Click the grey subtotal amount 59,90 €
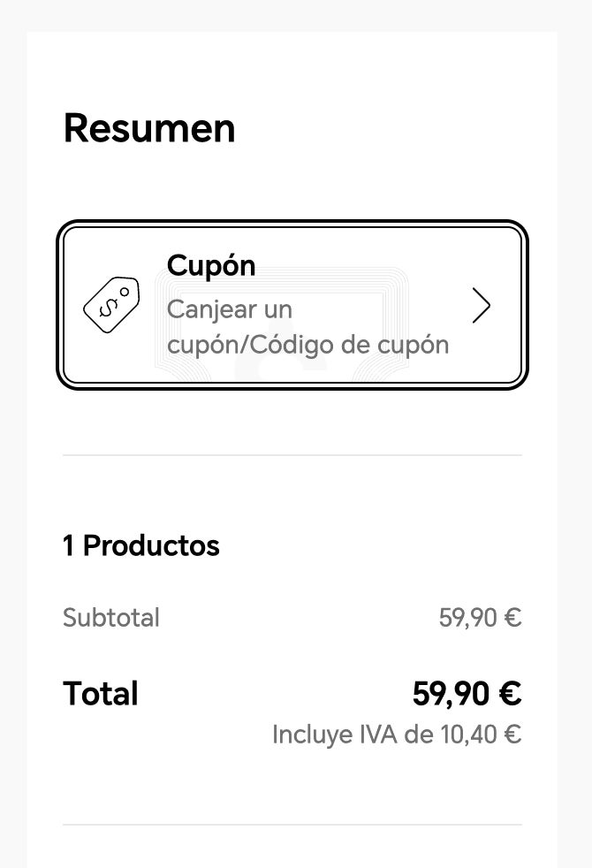 (x=480, y=617)
